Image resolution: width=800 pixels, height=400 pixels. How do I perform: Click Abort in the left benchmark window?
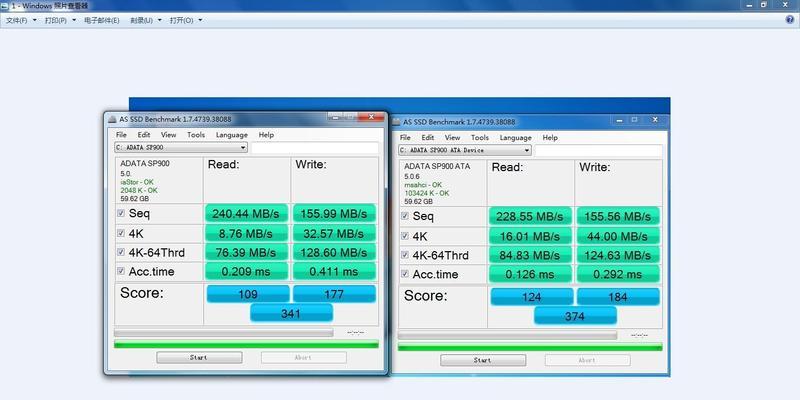(304, 358)
